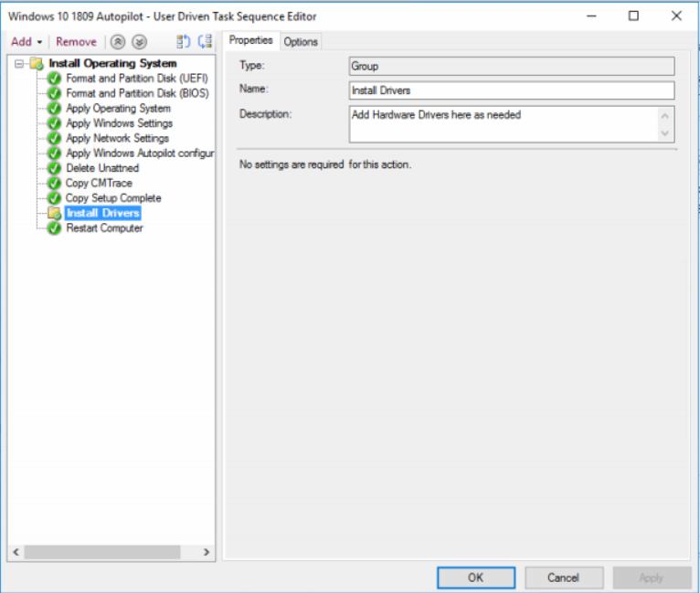Click green check icon beside Format and Partition Disk (UEFI)
Screen dimensions: 700x593
coord(54,79)
